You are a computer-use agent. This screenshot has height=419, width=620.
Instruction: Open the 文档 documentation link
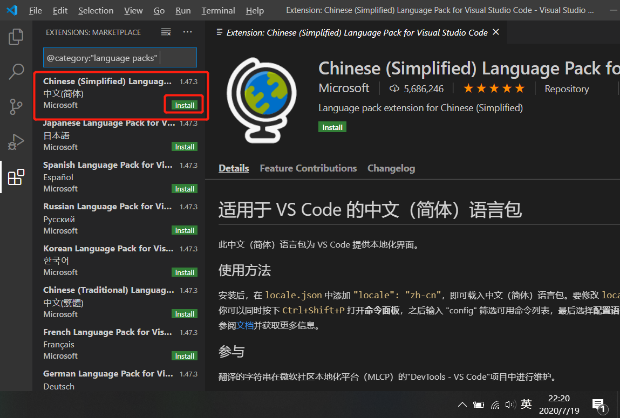[x=245, y=326]
